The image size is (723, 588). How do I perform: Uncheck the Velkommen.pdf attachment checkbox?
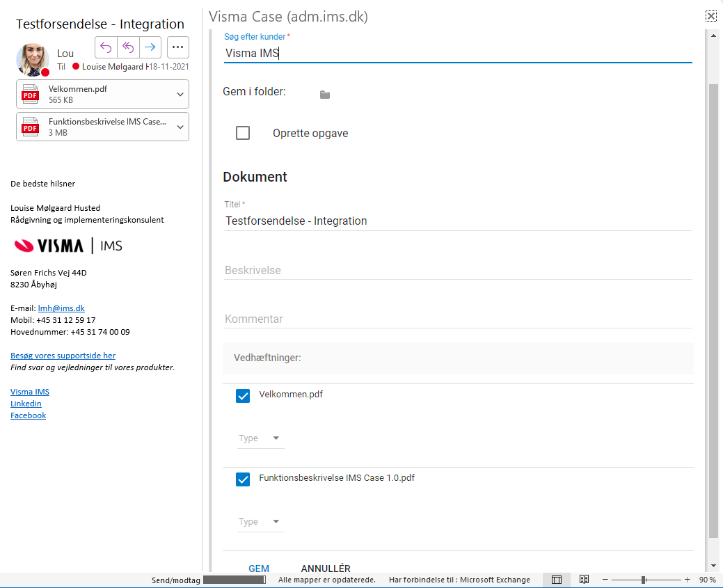(243, 396)
